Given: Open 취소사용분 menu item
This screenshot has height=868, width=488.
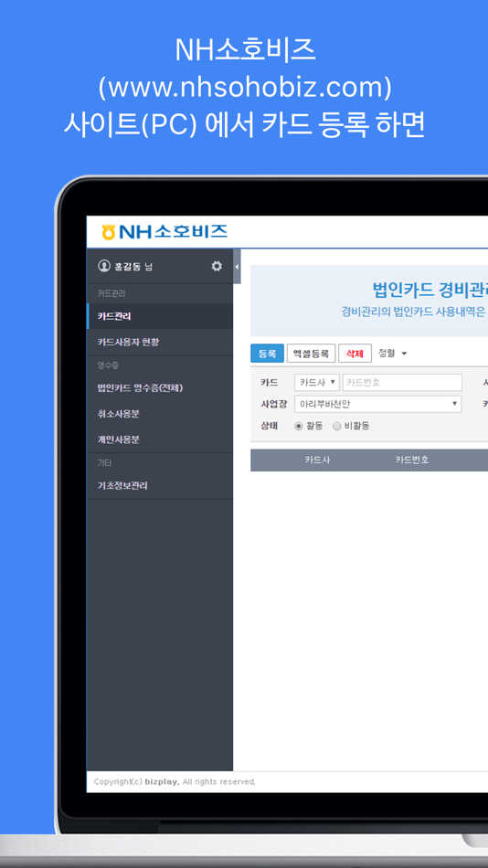Looking at the screenshot, I should coord(160,414).
